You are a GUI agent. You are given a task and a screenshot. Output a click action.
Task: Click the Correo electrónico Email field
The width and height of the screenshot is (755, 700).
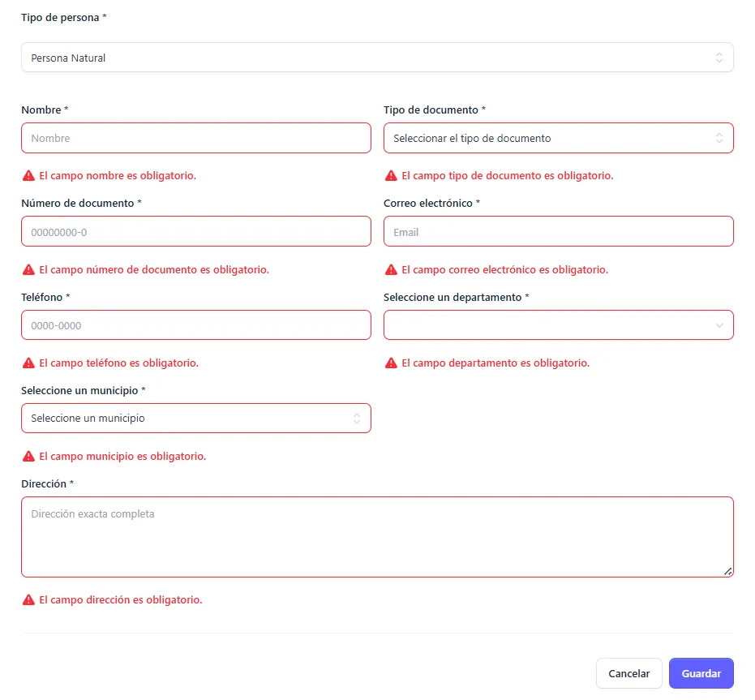click(558, 232)
